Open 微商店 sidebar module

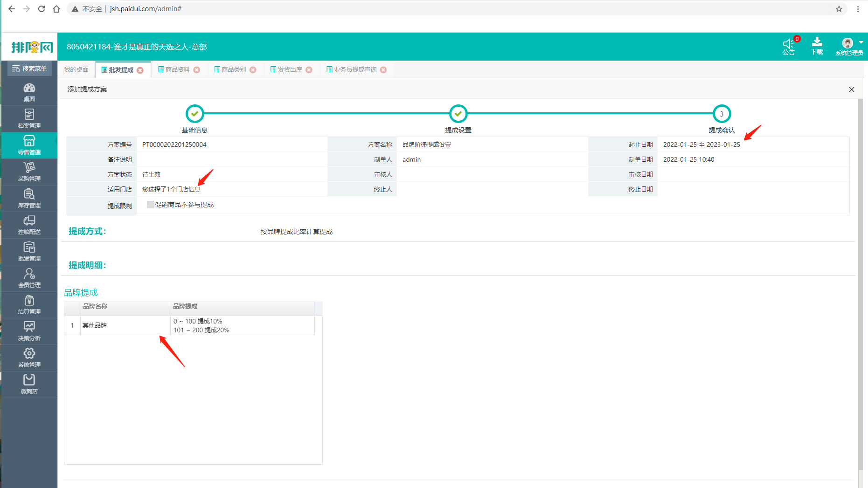tap(29, 385)
